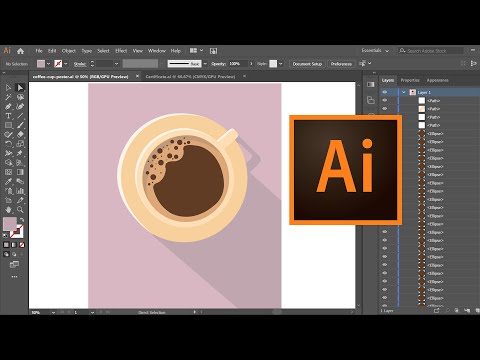Viewport: 480px width, 360px height.
Task: Open the Effect menu
Action: (121, 51)
